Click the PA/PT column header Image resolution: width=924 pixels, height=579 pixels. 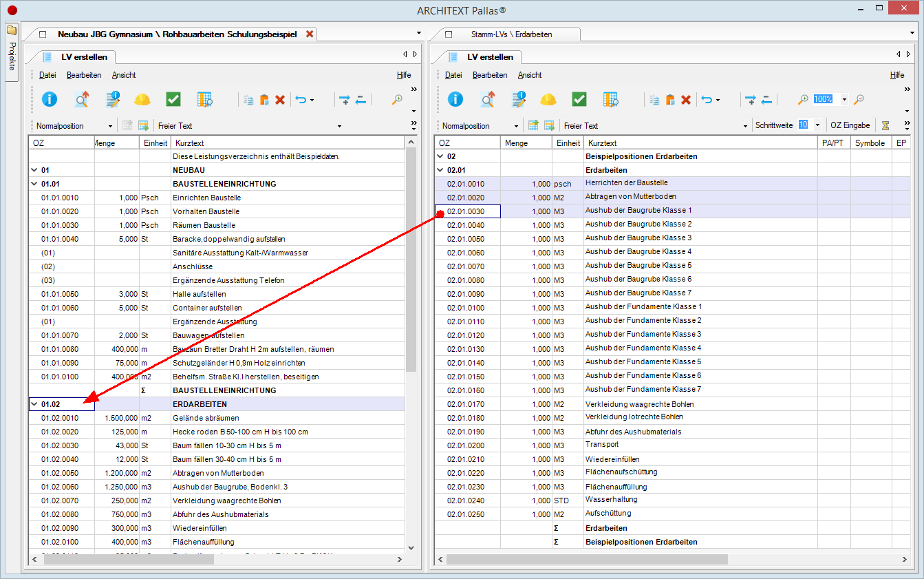833,143
